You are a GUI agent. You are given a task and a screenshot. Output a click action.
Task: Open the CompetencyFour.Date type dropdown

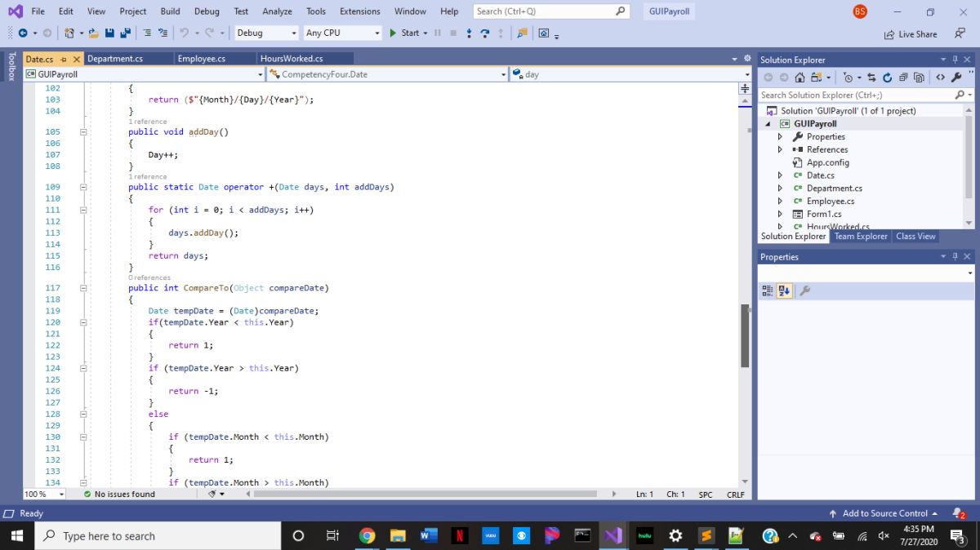click(x=388, y=74)
